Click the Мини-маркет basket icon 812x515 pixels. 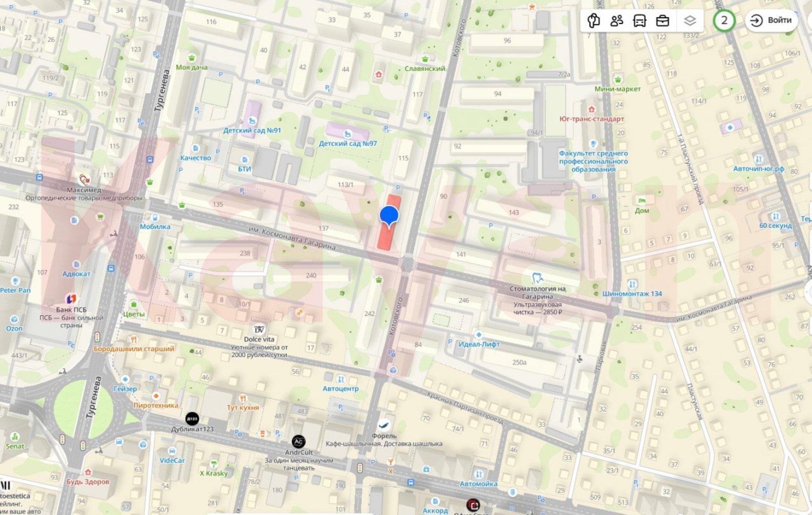pos(618,79)
